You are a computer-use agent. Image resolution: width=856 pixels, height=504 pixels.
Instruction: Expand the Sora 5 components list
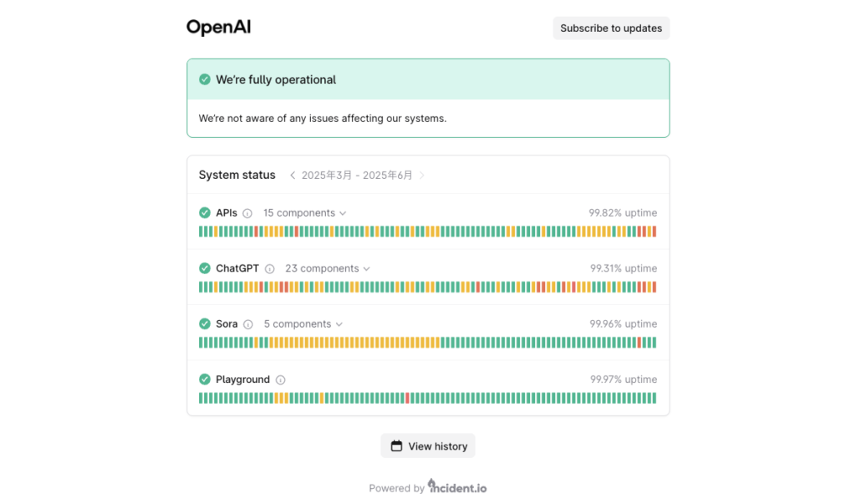pos(303,324)
